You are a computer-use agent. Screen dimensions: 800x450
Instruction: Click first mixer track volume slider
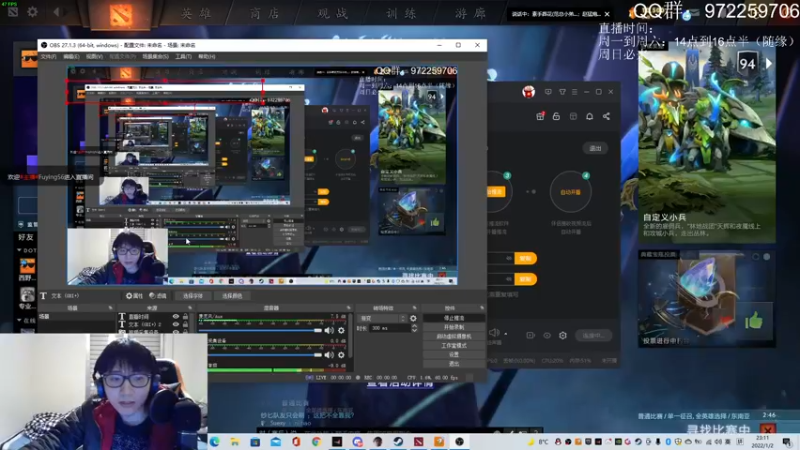pos(261,331)
